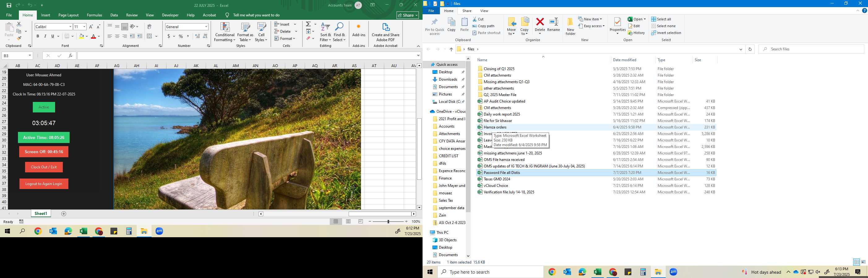Click Invert selection in Explorer ribbon
Image resolution: width=868 pixels, height=278 pixels.
[666, 33]
